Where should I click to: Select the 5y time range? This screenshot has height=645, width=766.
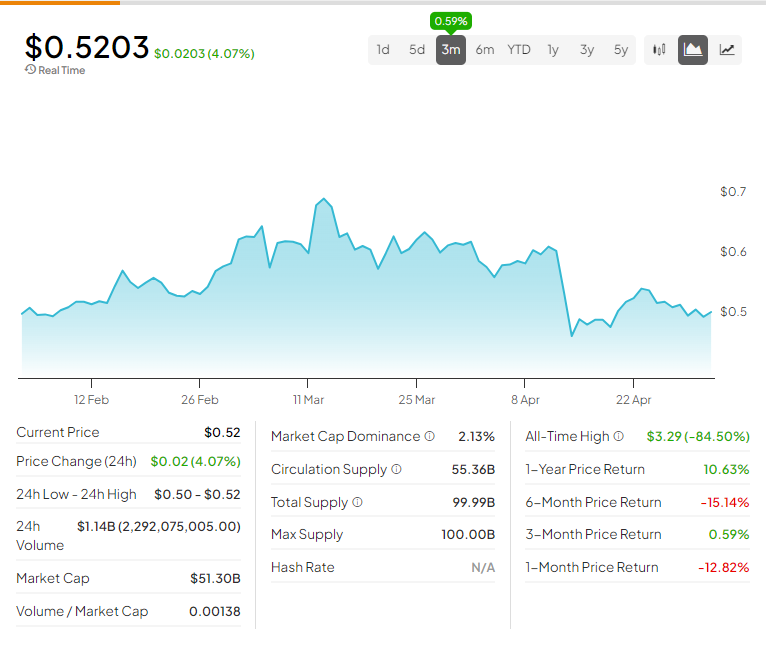click(621, 49)
